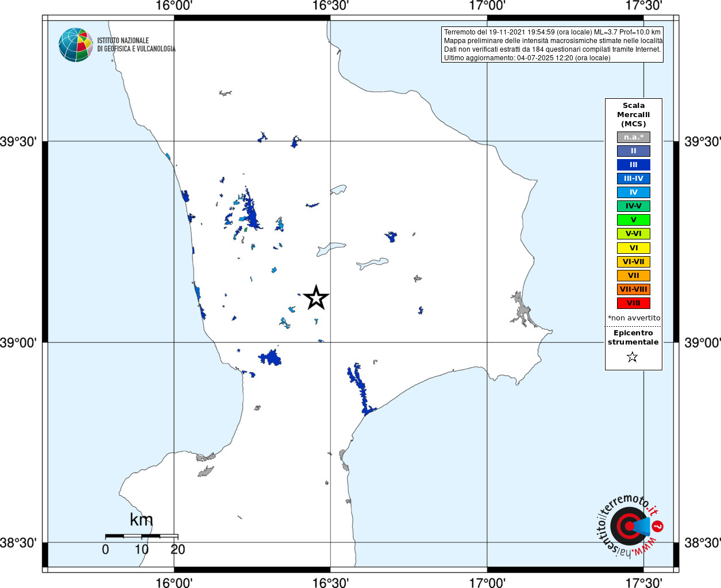
Task: Click the IV-V green legend swatch
Action: pos(634,206)
